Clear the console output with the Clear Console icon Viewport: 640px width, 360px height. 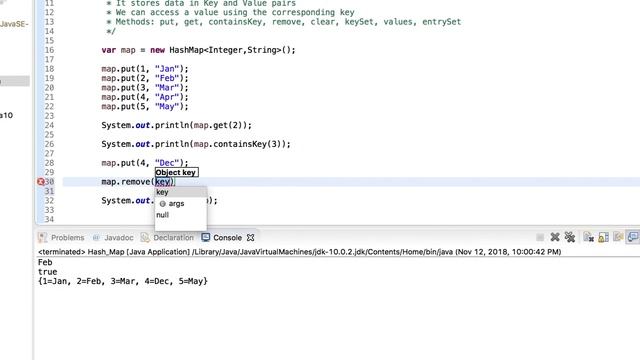(588, 237)
